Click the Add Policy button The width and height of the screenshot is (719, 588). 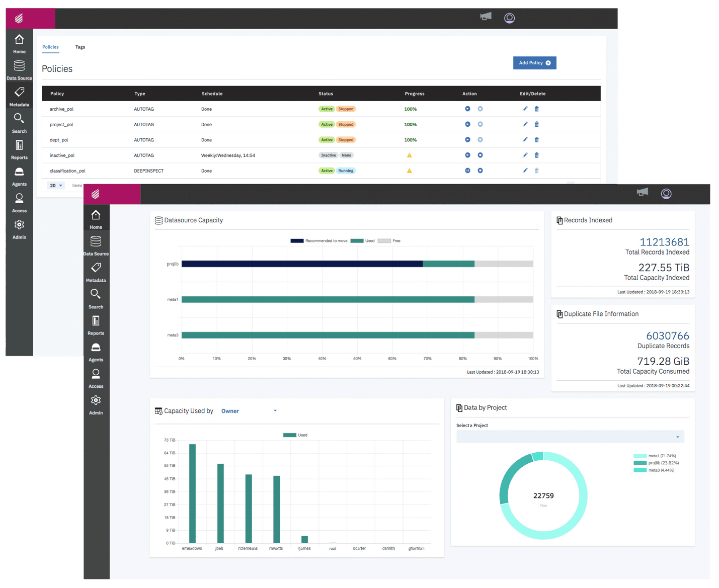(x=534, y=62)
